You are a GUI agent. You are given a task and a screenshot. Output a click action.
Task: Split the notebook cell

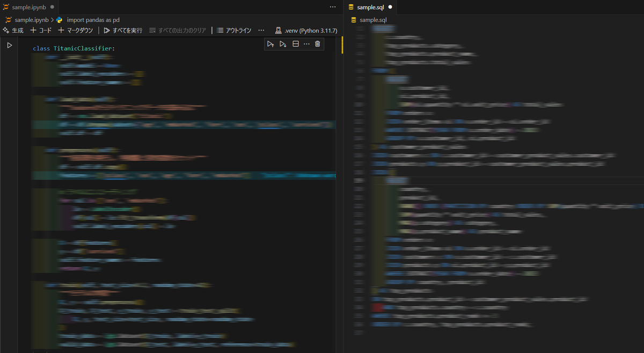point(296,44)
